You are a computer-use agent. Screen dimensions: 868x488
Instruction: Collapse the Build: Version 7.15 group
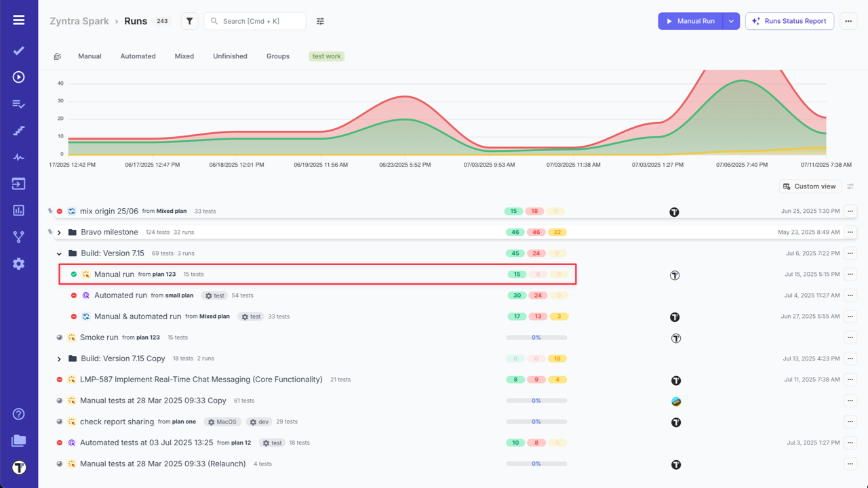pyautogui.click(x=59, y=253)
